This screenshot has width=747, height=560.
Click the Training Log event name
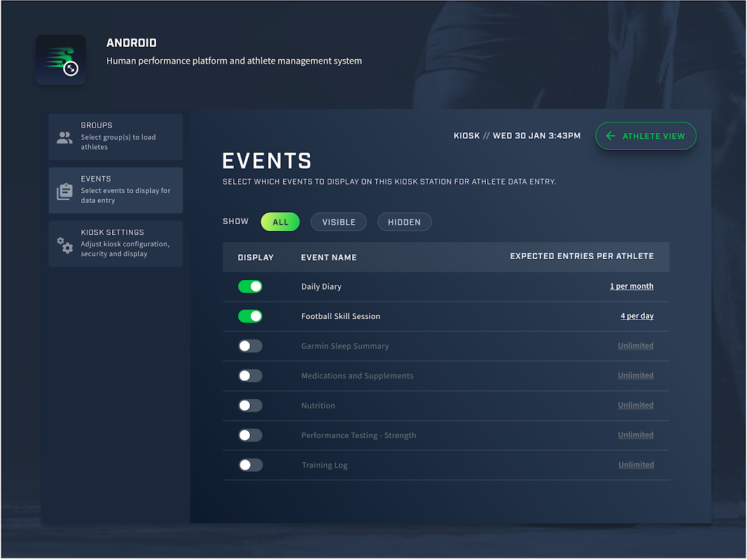324,465
